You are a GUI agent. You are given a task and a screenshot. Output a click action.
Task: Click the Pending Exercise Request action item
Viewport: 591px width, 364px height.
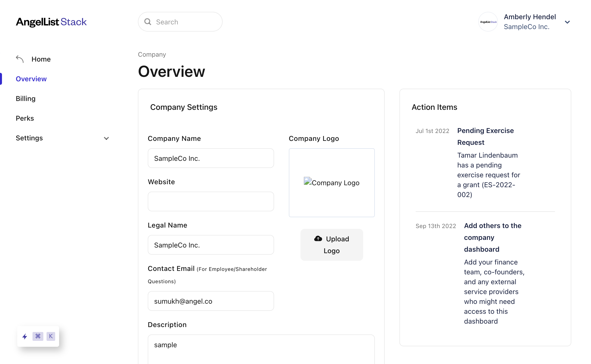(485, 136)
